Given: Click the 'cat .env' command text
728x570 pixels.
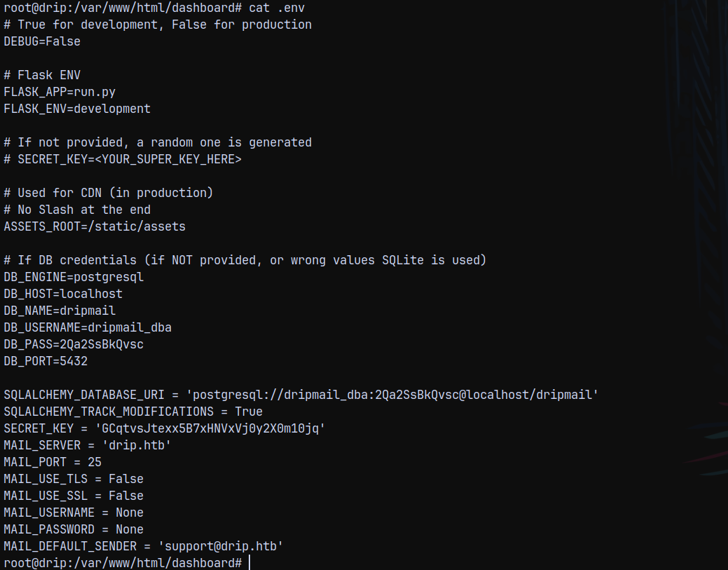Looking at the screenshot, I should pos(277,8).
